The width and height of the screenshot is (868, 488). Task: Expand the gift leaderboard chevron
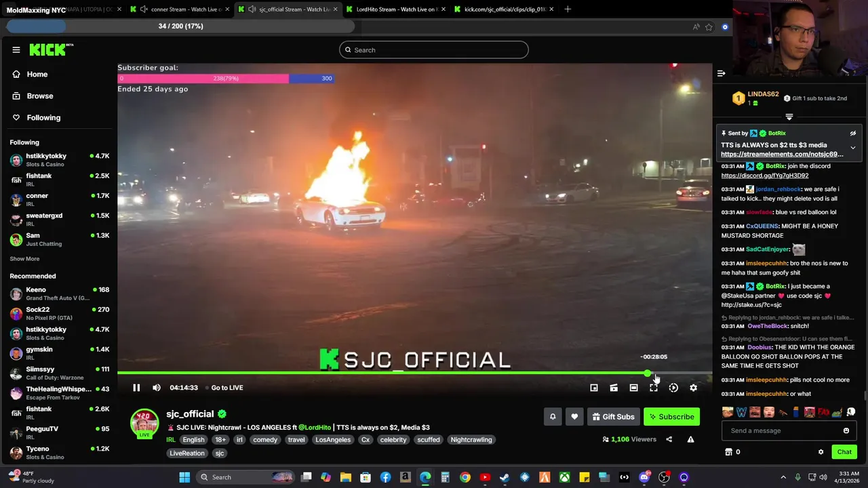coord(789,117)
